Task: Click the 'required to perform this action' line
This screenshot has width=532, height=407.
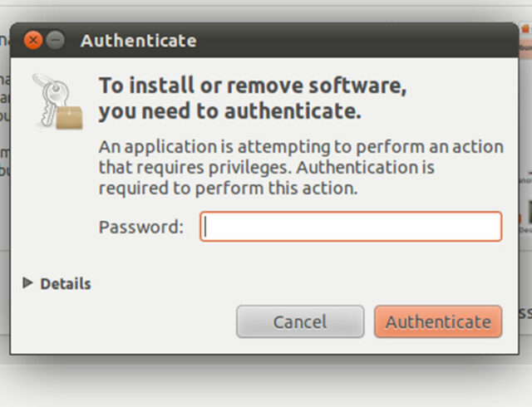Action: [x=228, y=188]
